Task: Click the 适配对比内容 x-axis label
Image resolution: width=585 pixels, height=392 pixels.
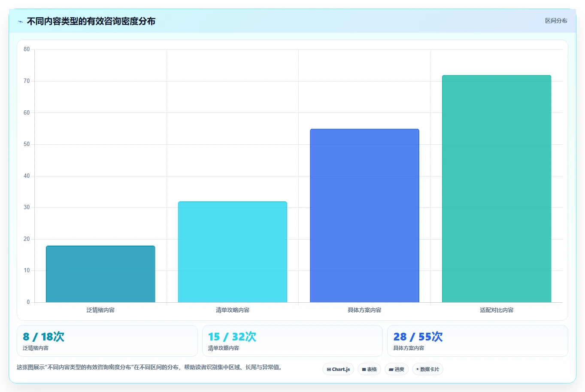Action: click(497, 310)
